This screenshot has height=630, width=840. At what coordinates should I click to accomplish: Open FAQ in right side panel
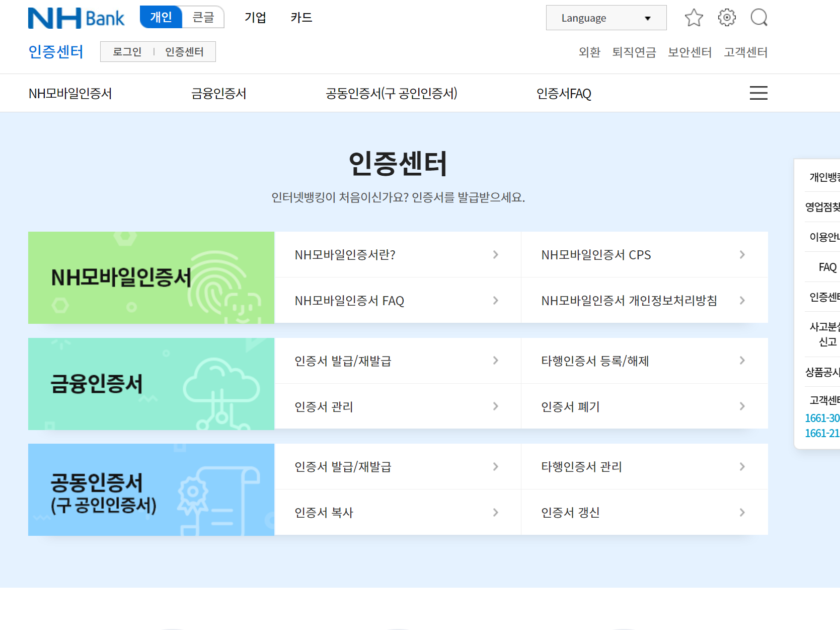(827, 267)
